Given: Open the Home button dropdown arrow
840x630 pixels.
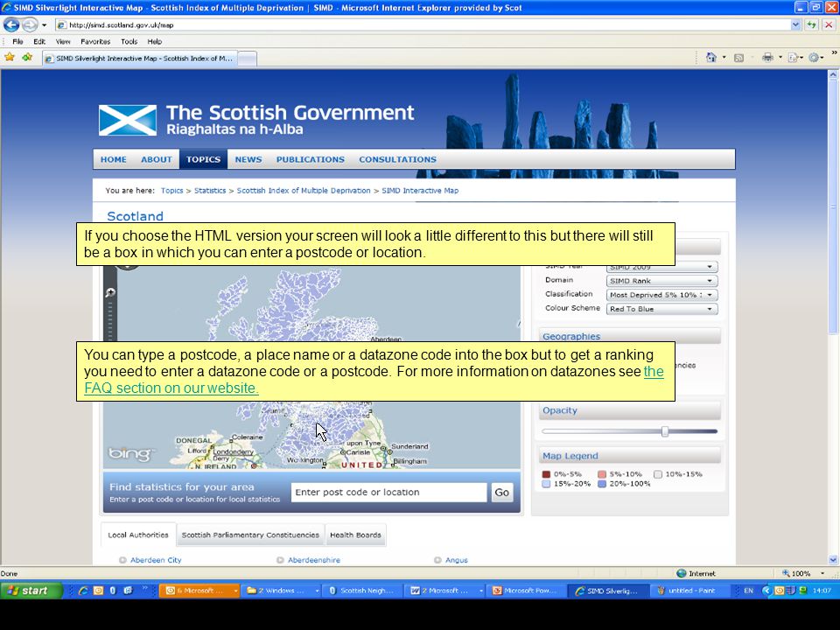Looking at the screenshot, I should pos(724,58).
